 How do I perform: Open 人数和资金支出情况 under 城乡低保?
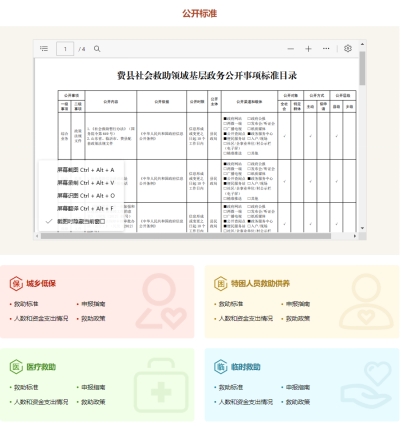[41, 319]
